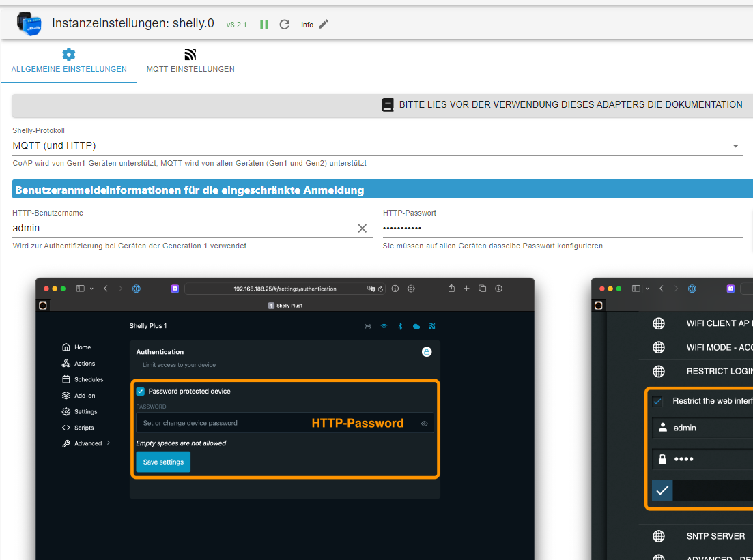Click 1Password icon in the right browser window
The image size is (753, 560).
[692, 289]
